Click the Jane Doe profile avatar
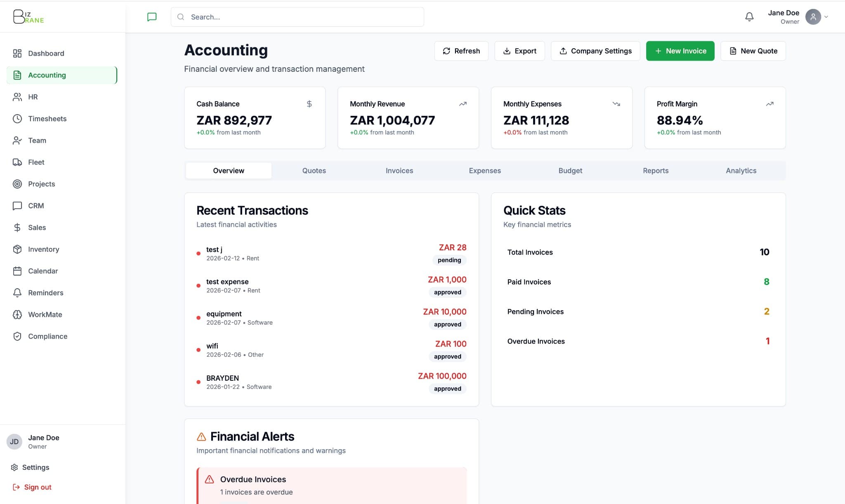The height and width of the screenshot is (504, 845). 814,17
